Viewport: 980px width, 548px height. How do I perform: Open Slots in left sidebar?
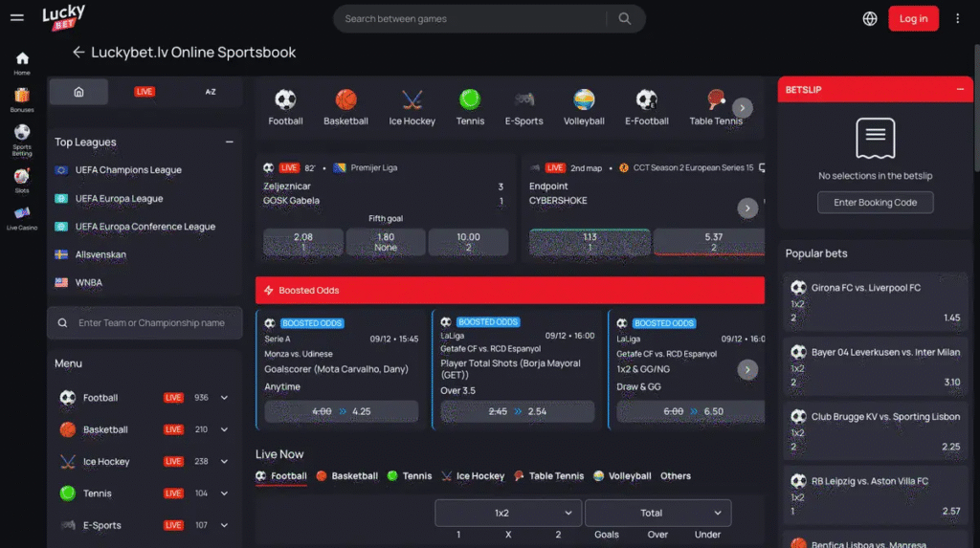[x=22, y=181]
